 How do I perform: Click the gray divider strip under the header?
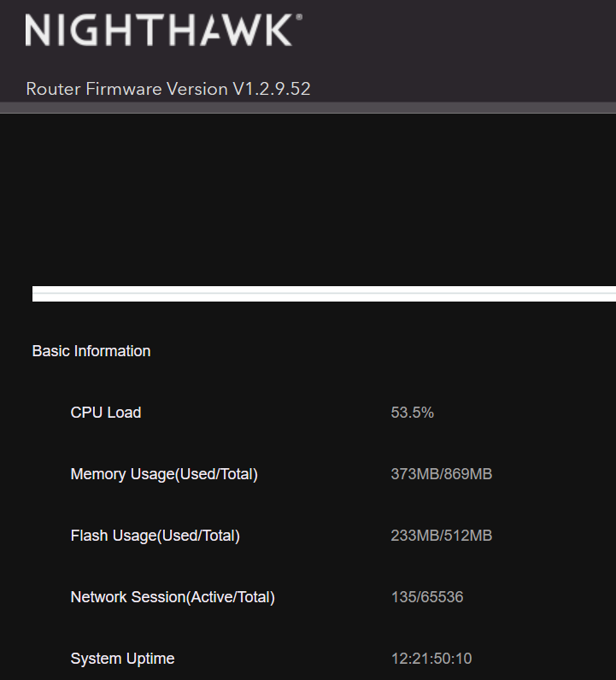[x=308, y=108]
